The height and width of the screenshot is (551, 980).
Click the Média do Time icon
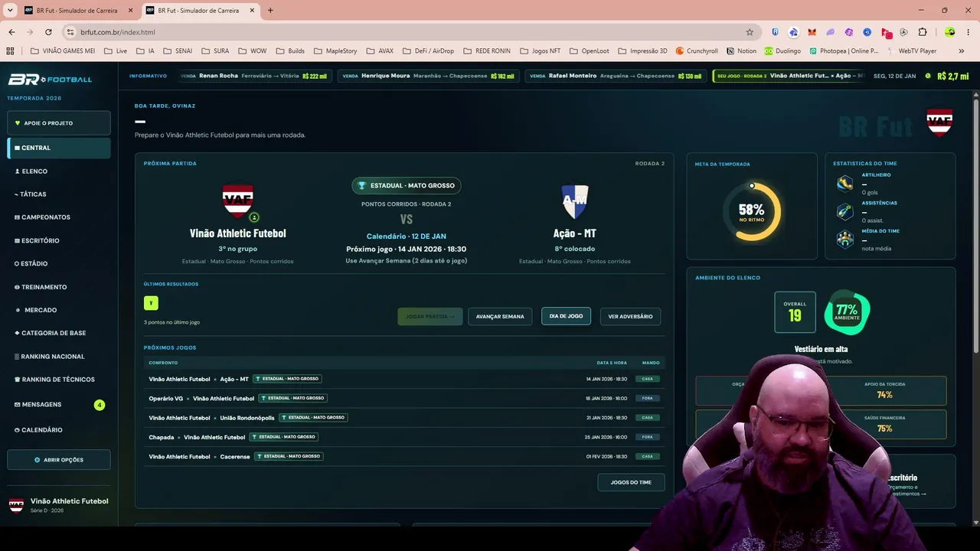[x=844, y=240]
